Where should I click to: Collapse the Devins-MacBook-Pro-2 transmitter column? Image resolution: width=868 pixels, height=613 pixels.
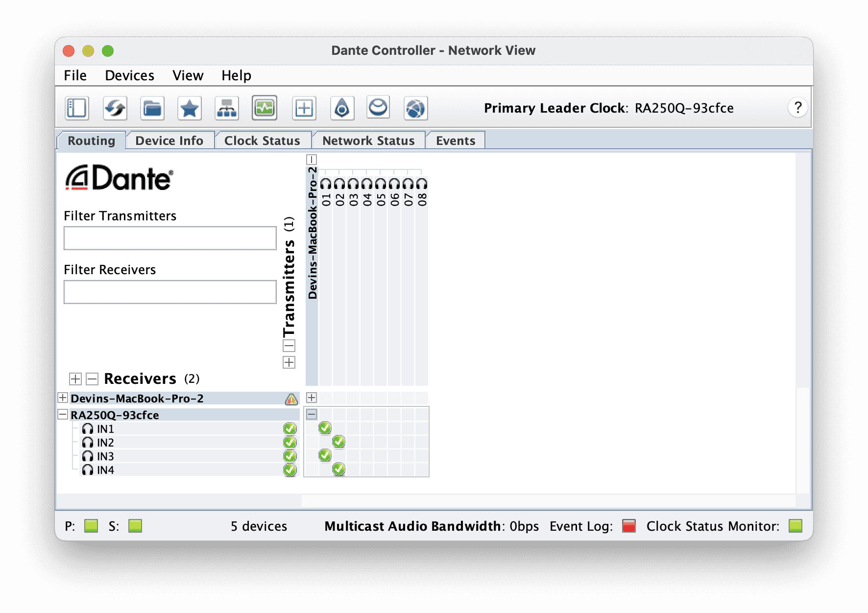[x=312, y=160]
